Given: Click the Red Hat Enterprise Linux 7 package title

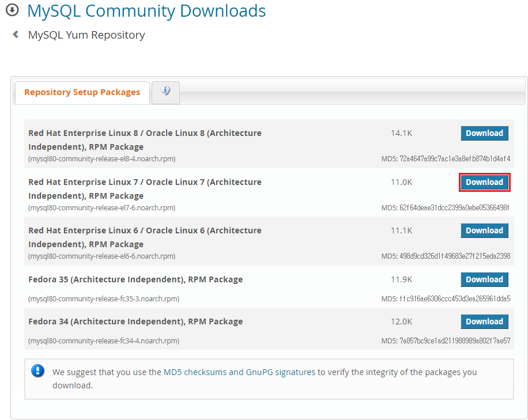Looking at the screenshot, I should click(145, 189).
